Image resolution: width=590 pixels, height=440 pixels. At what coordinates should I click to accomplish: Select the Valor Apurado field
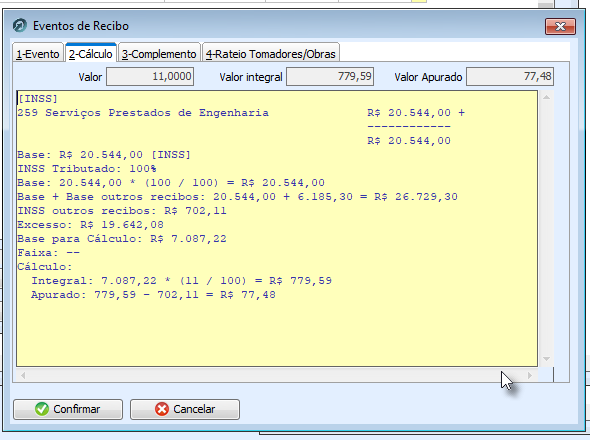tap(510, 77)
